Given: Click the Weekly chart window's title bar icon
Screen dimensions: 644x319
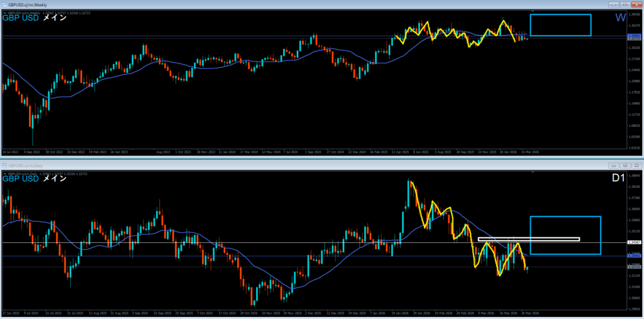Looking at the screenshot, I should pyautogui.click(x=4, y=4).
